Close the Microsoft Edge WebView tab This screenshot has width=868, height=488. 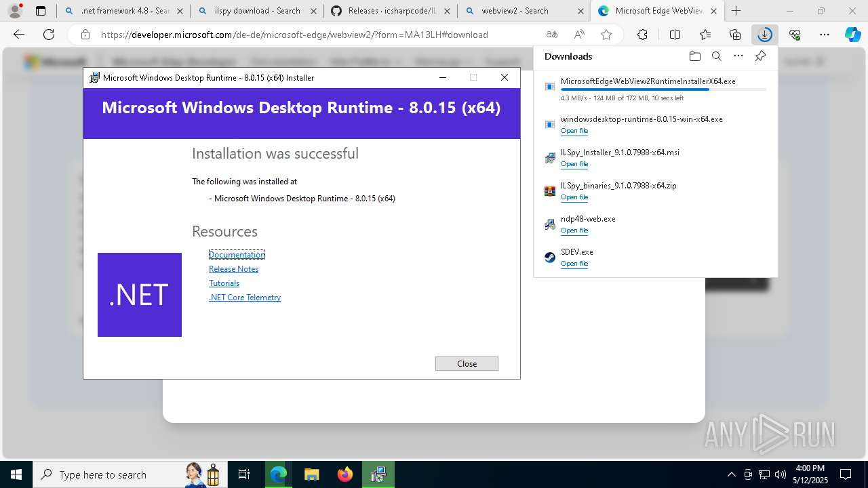[x=713, y=11]
